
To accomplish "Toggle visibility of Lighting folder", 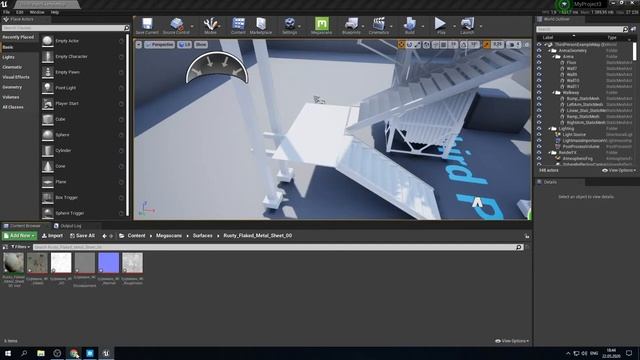I will [x=539, y=129].
